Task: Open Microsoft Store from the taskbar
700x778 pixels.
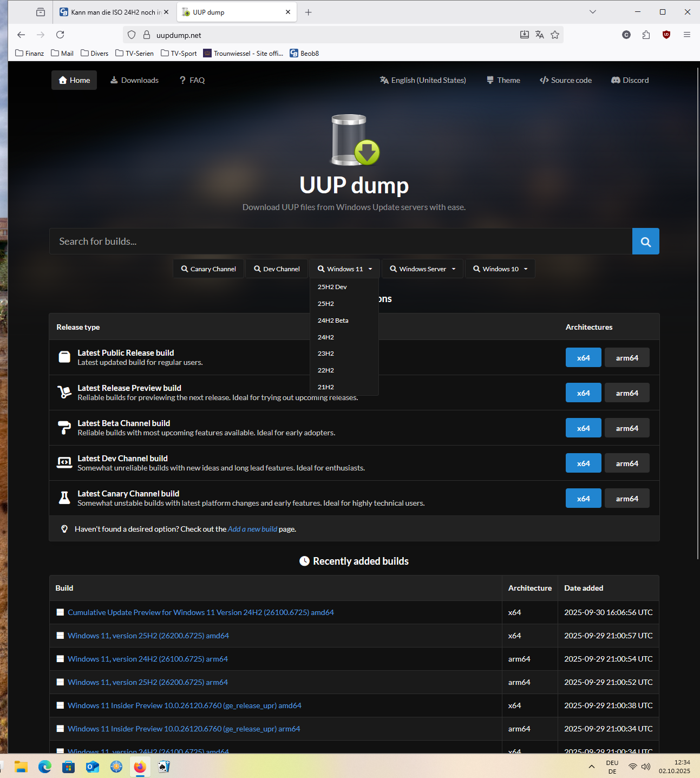Action: pyautogui.click(x=69, y=767)
